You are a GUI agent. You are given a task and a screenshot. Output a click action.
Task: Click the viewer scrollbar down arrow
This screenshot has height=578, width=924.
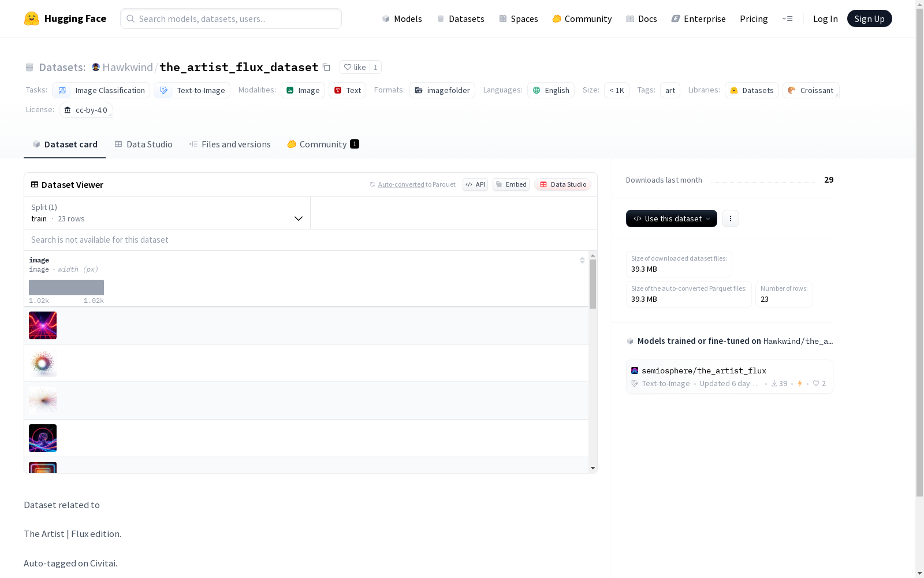(x=593, y=468)
